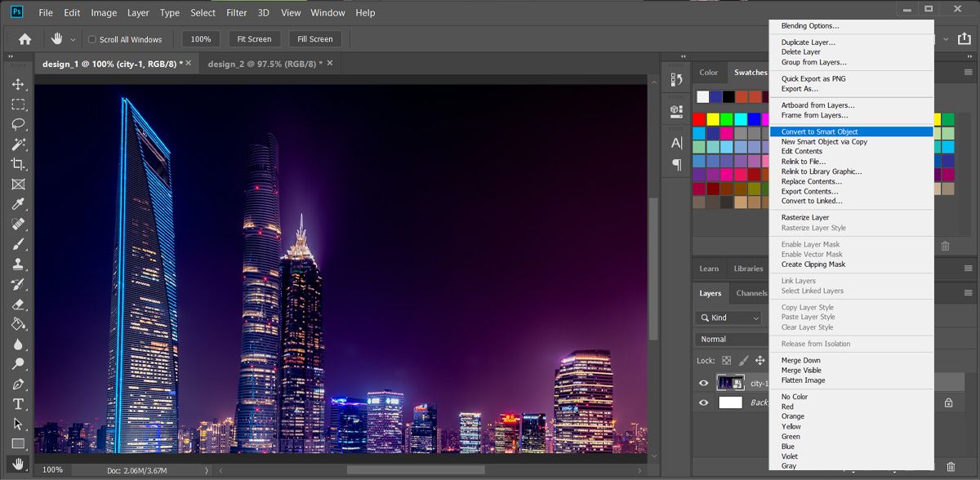The width and height of the screenshot is (980, 480).
Task: Hide the city-1 layer
Action: pos(703,382)
